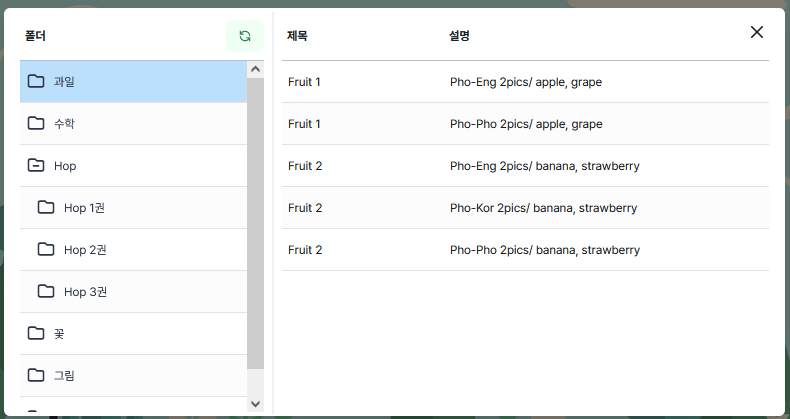Click the 그림 folder icon
This screenshot has width=790, height=419.
click(x=36, y=375)
